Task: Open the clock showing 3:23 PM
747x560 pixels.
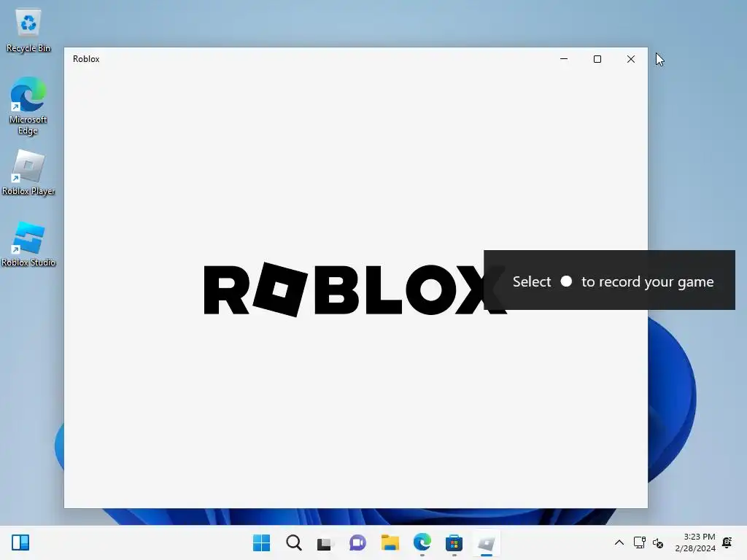Action: click(x=695, y=542)
